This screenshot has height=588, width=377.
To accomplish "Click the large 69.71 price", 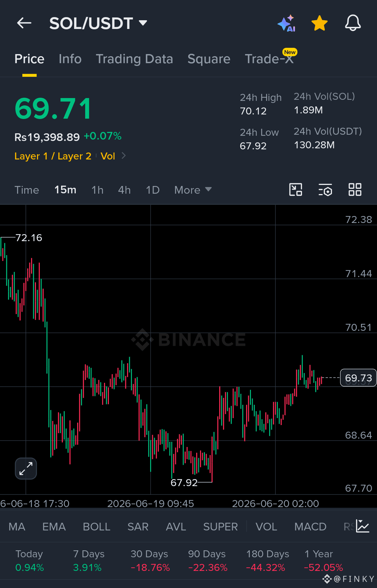I will click(x=53, y=109).
